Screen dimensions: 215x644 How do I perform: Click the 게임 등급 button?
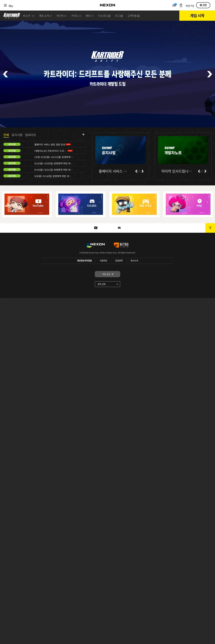[x=107, y=274]
